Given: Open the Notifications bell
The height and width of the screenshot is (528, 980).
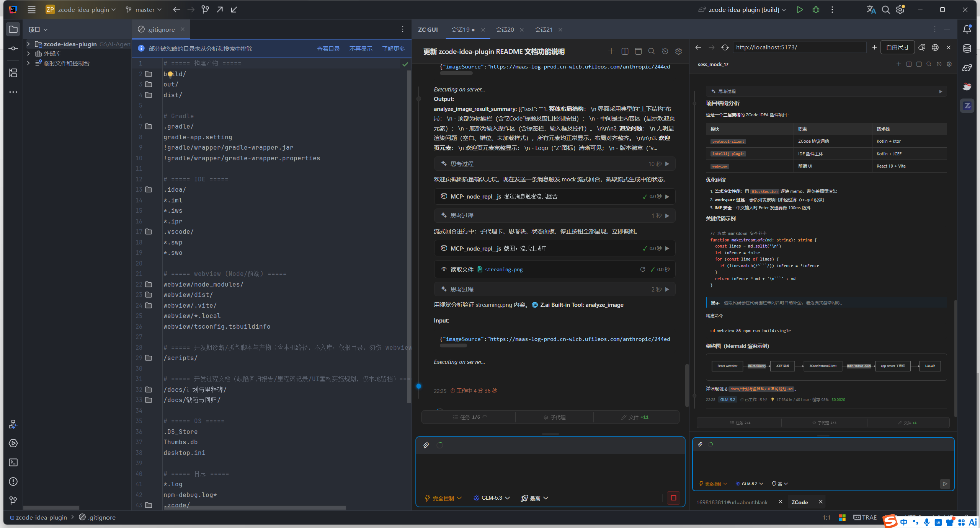Looking at the screenshot, I should click(x=967, y=29).
